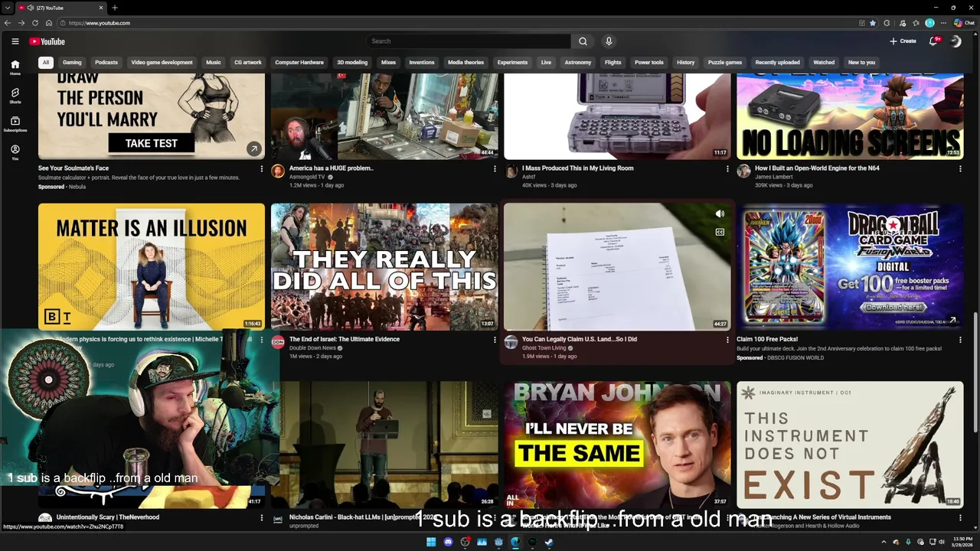Open the account avatar menu
The width and height of the screenshot is (980, 551).
[x=955, y=41]
